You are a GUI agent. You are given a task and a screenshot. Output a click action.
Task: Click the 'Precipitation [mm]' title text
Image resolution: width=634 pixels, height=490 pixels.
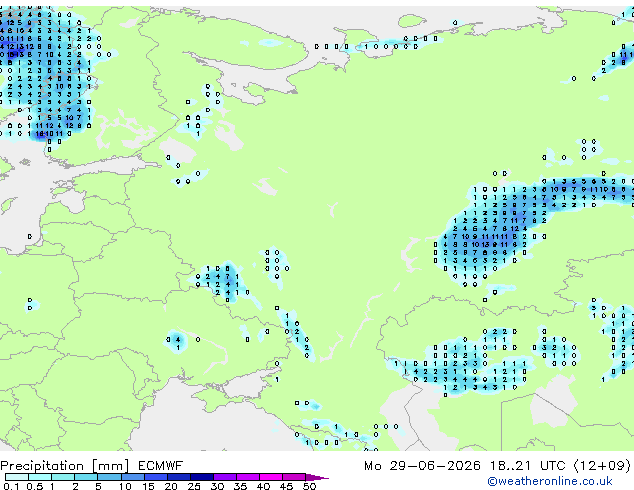pos(65,466)
